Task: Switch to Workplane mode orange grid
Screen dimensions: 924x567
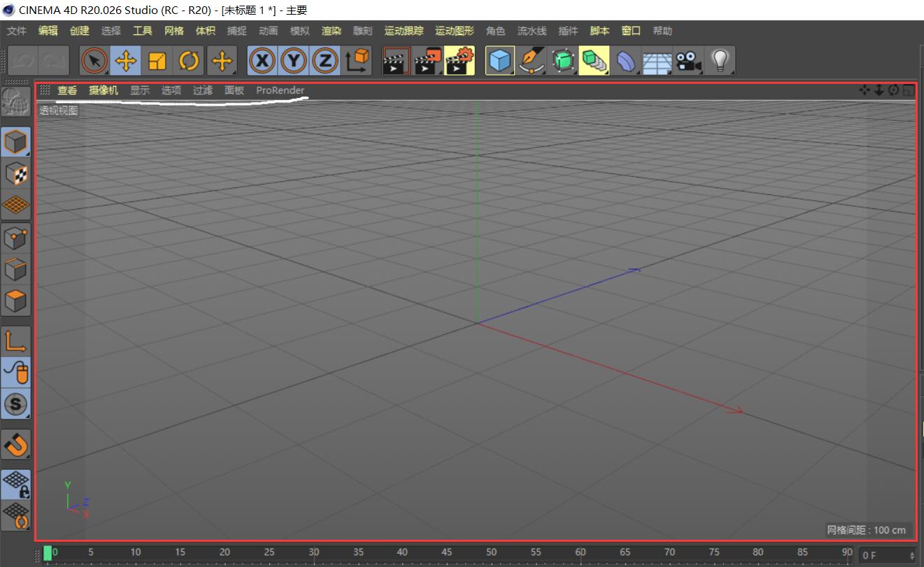Action: (16, 204)
